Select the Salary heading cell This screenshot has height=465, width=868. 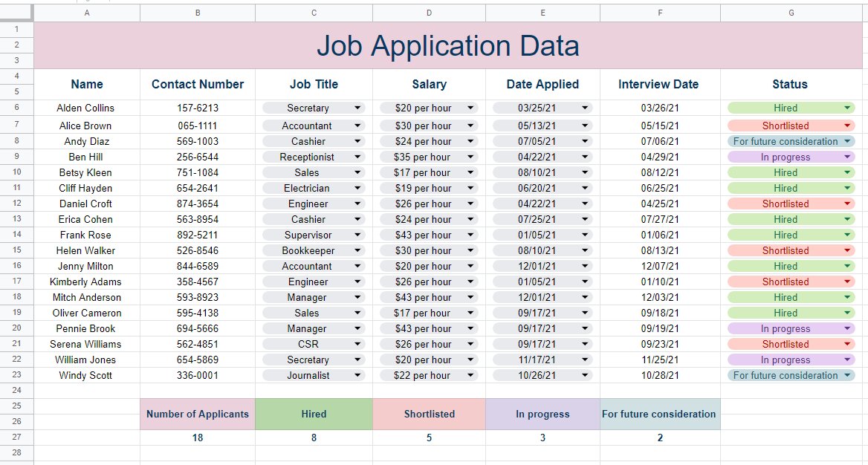[429, 84]
